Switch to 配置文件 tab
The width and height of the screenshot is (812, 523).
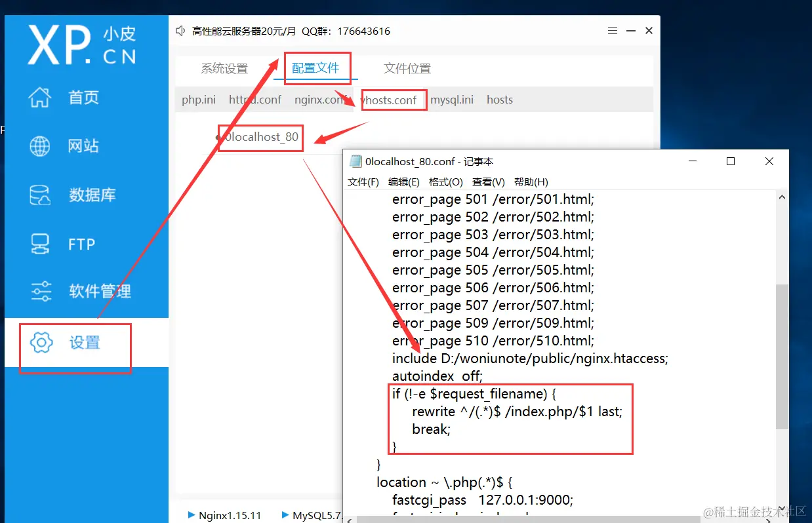tap(315, 68)
